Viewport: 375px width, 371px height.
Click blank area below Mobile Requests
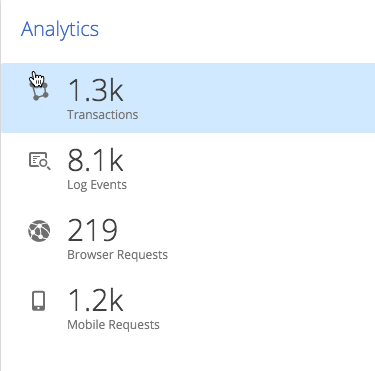point(187,357)
